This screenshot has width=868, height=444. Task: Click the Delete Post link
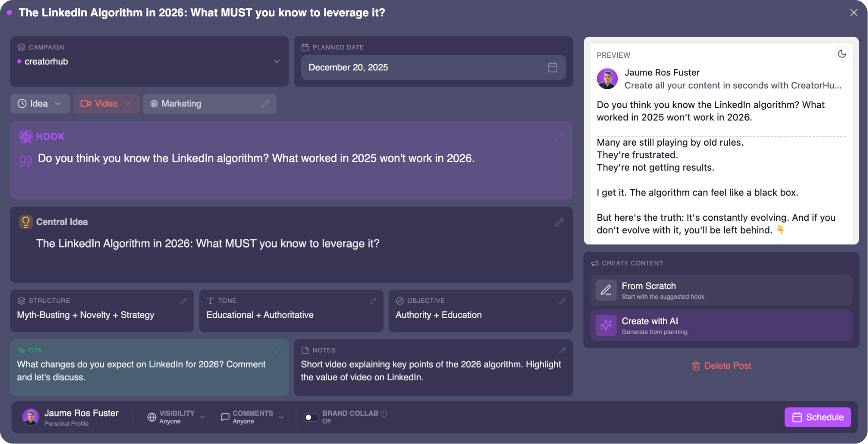point(721,366)
